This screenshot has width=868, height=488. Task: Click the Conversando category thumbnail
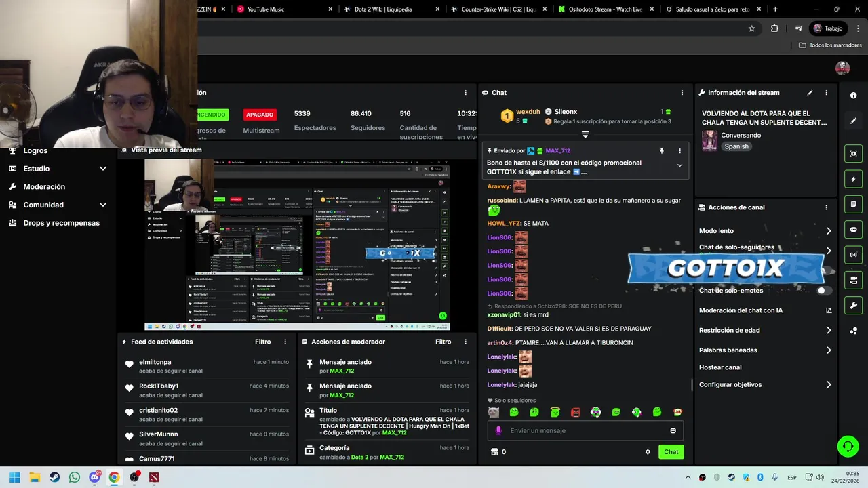pos(709,140)
